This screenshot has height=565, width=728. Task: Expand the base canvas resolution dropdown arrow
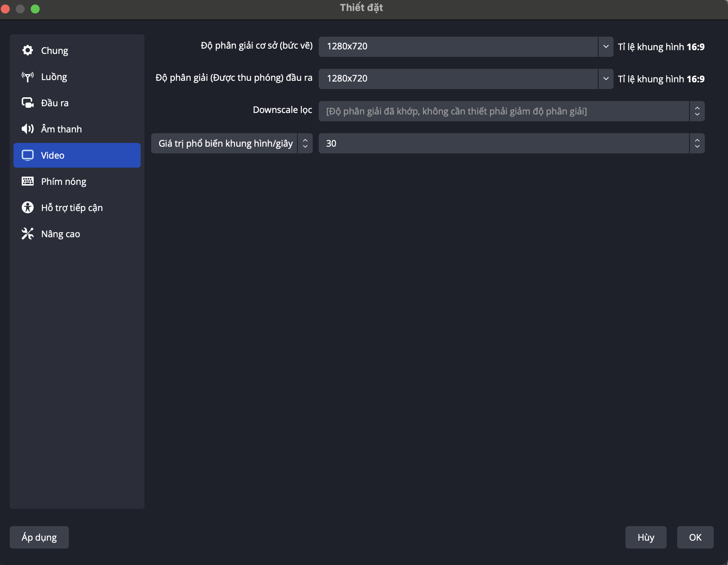[x=606, y=47]
